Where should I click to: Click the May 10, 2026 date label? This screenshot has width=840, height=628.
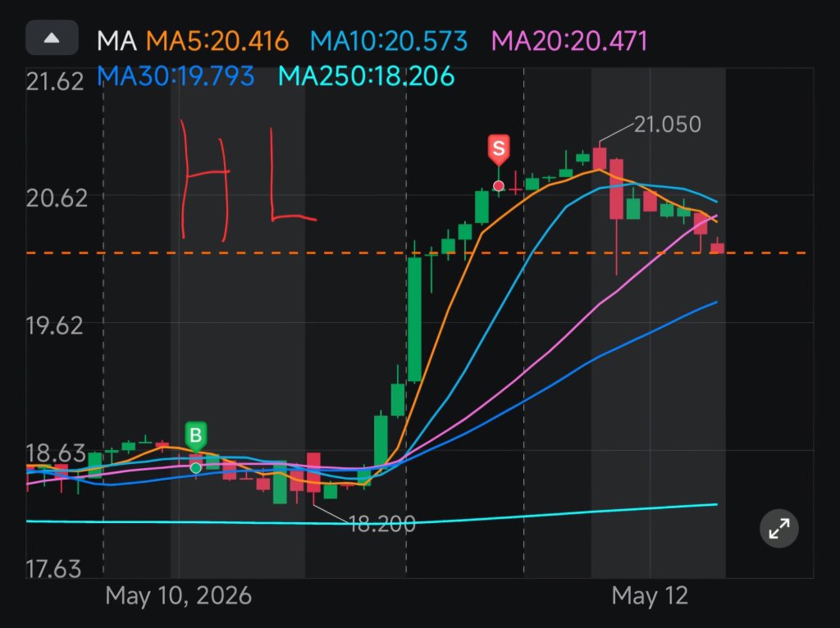coord(178,596)
